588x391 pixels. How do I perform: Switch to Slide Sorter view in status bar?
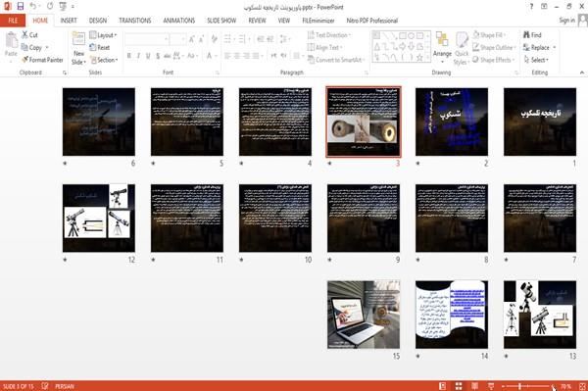(x=459, y=386)
